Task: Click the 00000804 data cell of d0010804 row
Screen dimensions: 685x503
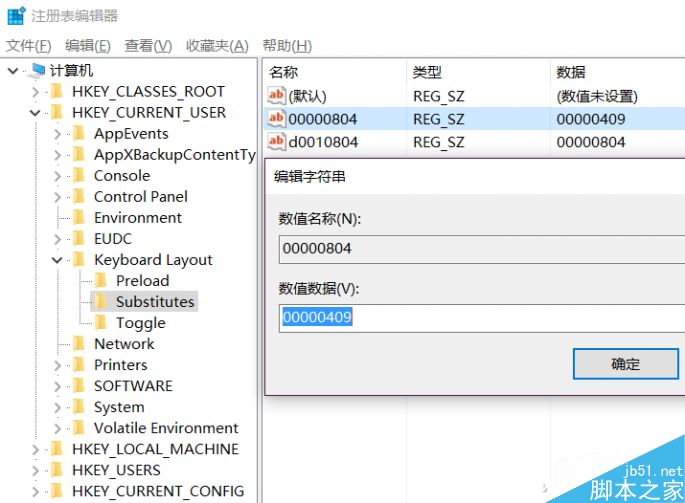Action: [x=591, y=142]
